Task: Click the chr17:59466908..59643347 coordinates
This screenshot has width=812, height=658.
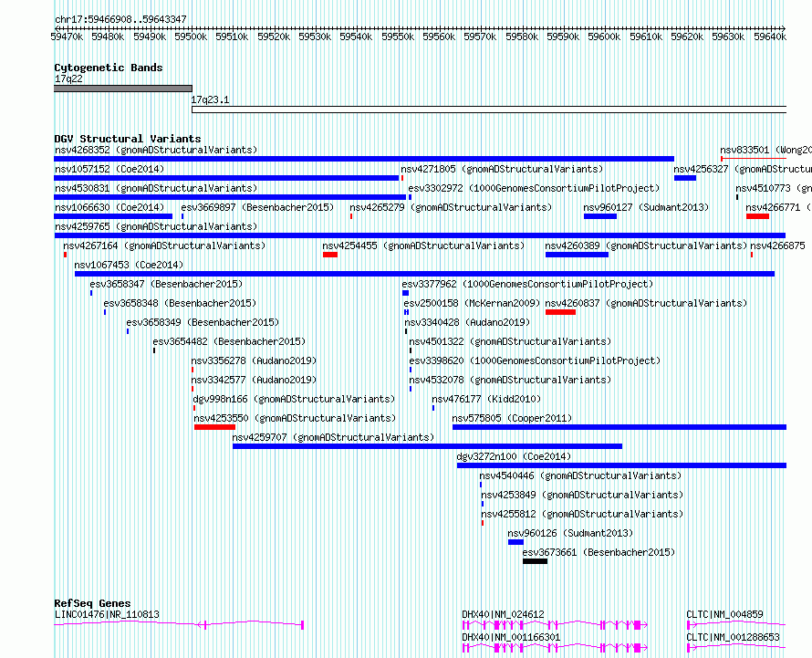Action: pos(120,19)
